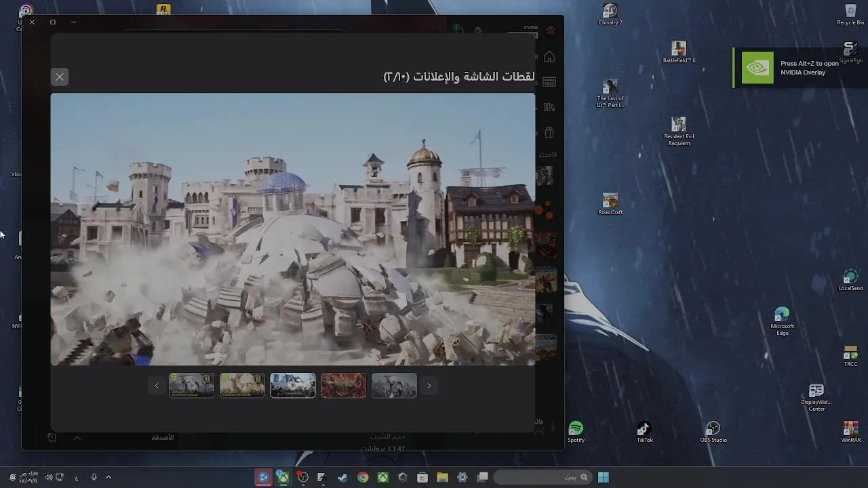Select the second trailer thumbnail in the gallery strip

click(x=242, y=386)
